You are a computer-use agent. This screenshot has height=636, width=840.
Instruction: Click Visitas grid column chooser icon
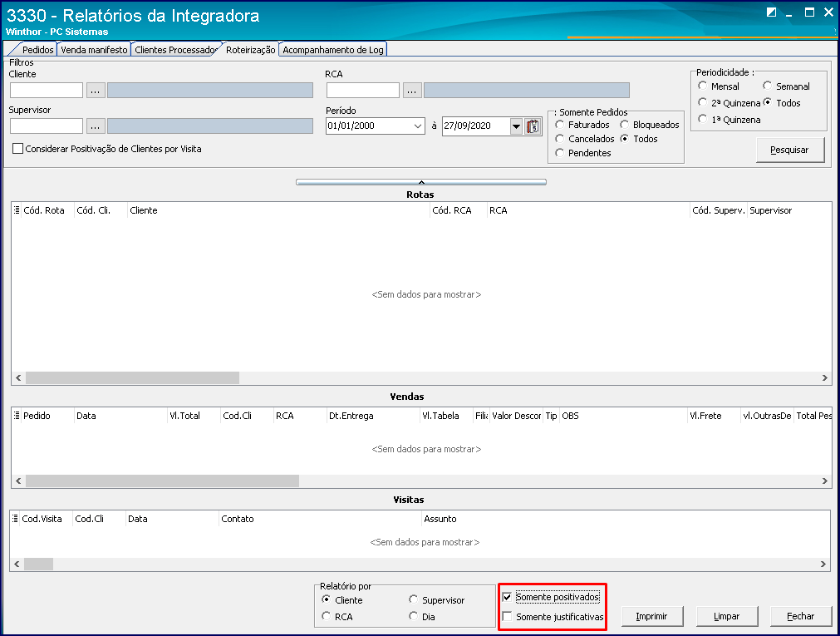coord(15,519)
